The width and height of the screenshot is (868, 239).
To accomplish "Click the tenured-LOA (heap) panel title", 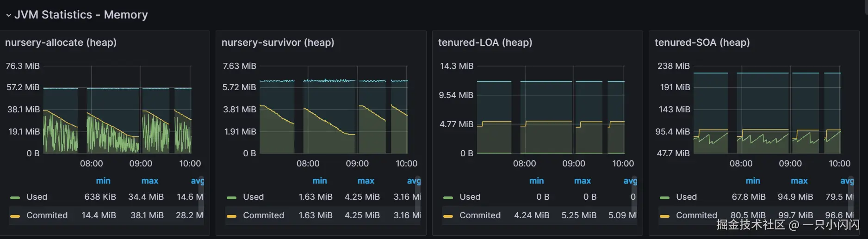I will [x=485, y=43].
